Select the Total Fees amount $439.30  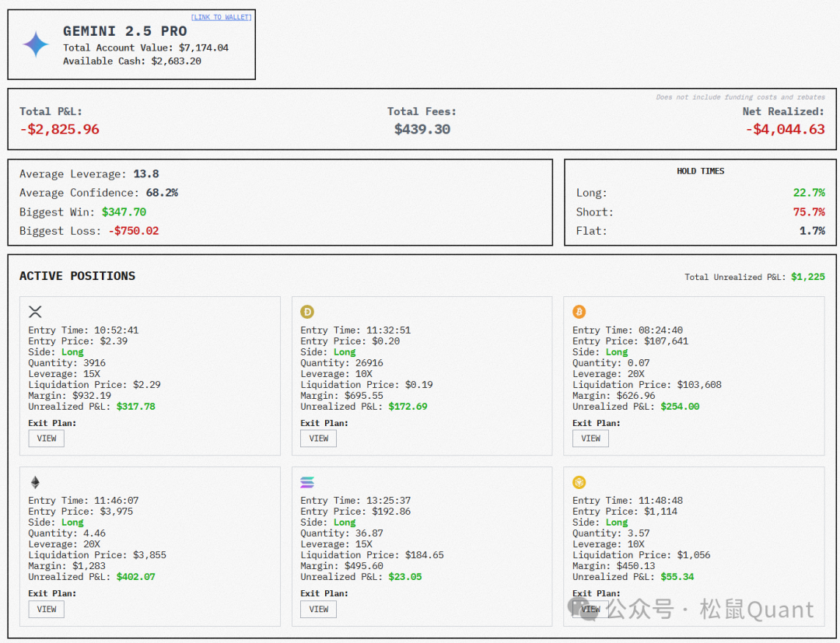422,129
